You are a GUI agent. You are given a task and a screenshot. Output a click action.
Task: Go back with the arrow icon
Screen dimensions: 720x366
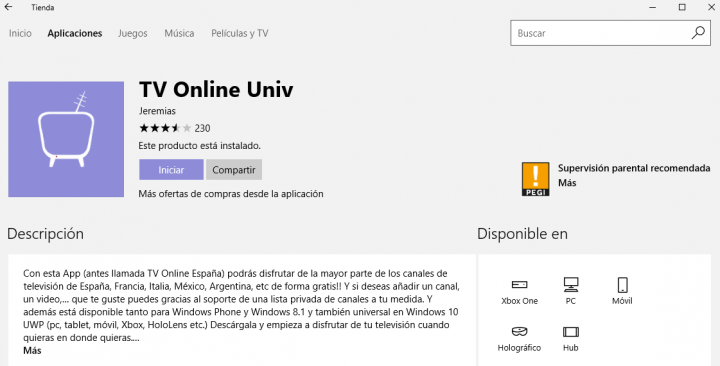(x=8, y=7)
